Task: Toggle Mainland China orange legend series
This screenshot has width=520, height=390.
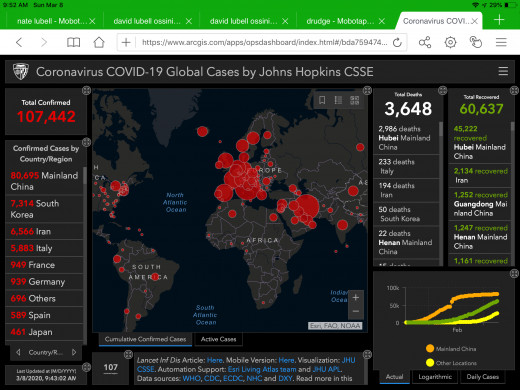Action: [451, 349]
